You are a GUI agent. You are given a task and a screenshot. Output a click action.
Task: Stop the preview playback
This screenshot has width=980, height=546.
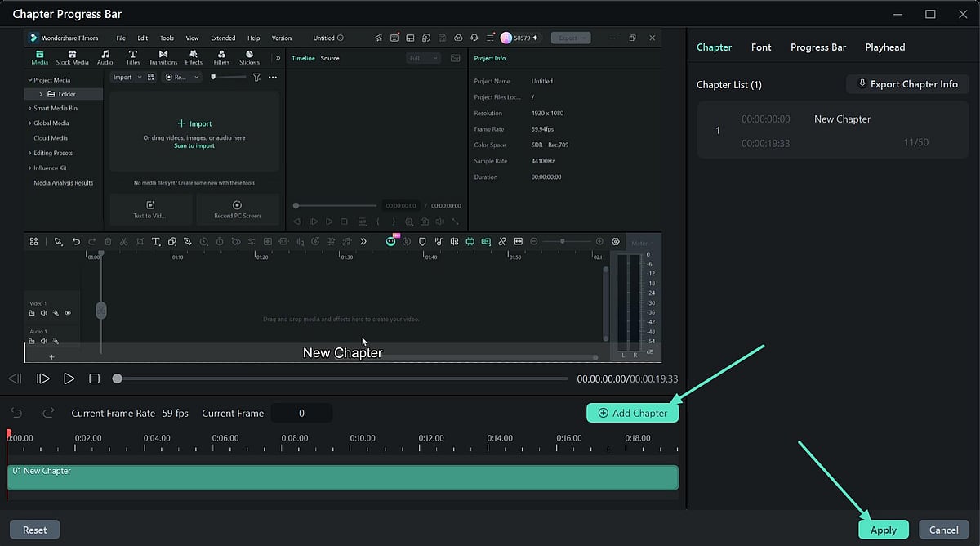(x=95, y=378)
